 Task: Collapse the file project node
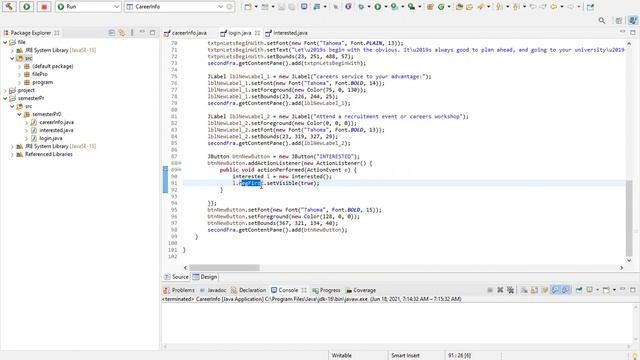tap(5, 42)
